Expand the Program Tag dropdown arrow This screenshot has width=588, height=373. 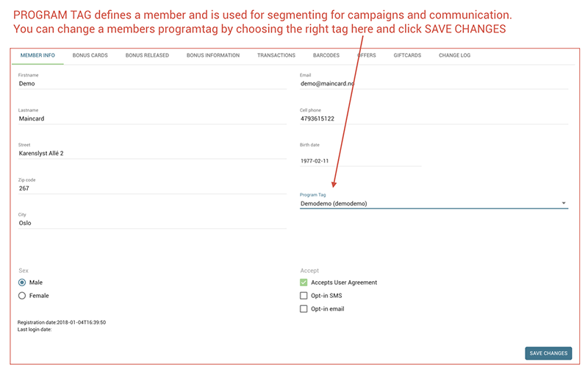564,203
